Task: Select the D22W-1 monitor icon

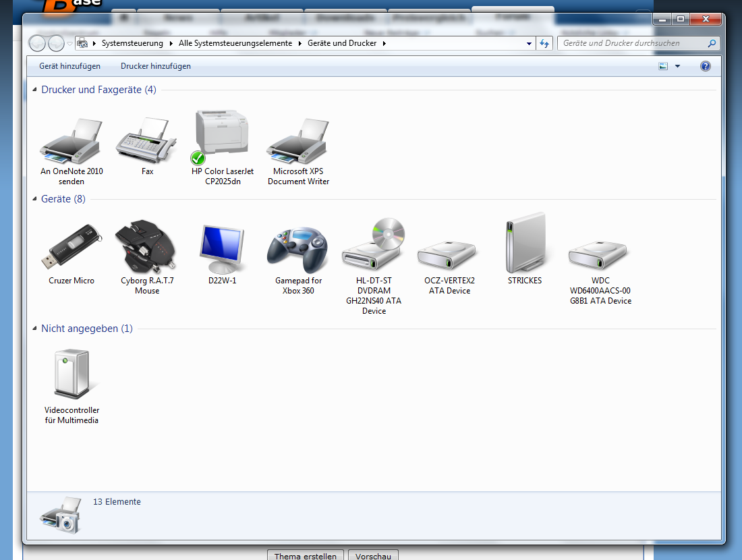Action: pos(222,249)
